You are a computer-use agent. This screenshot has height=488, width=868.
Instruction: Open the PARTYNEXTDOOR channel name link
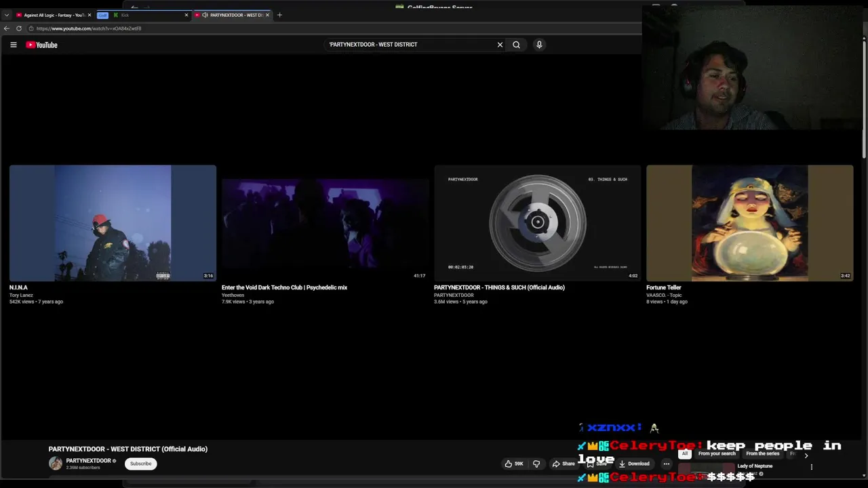tap(88, 461)
